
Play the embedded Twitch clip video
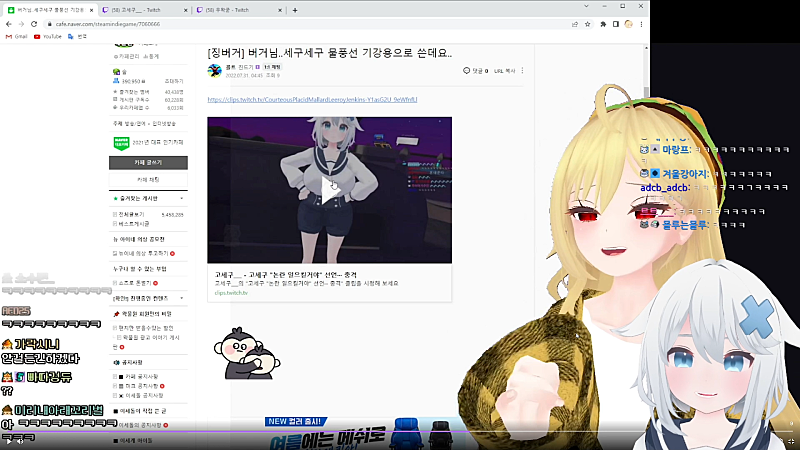coord(330,191)
